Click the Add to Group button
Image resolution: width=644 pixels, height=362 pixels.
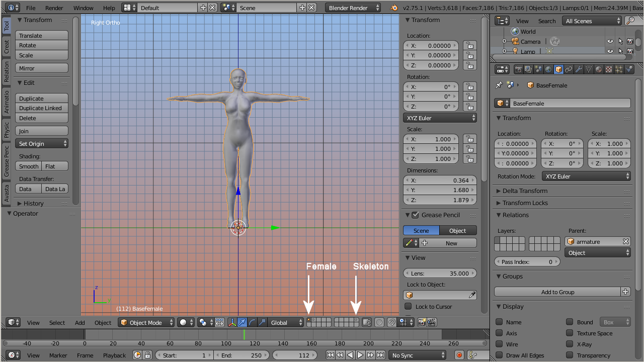tap(557, 292)
